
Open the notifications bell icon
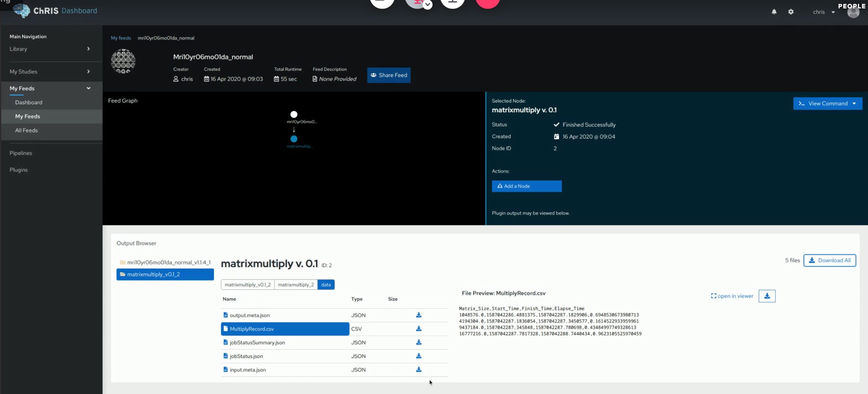pyautogui.click(x=774, y=12)
